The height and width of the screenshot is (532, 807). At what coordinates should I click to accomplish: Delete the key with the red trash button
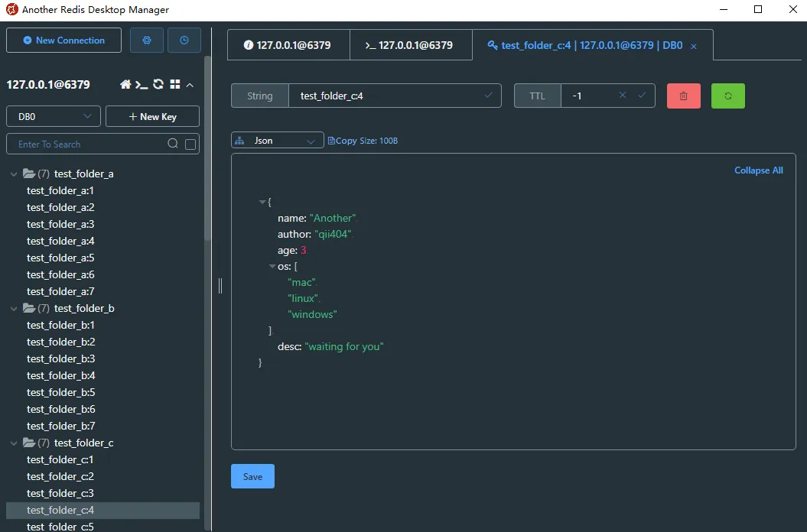[683, 96]
